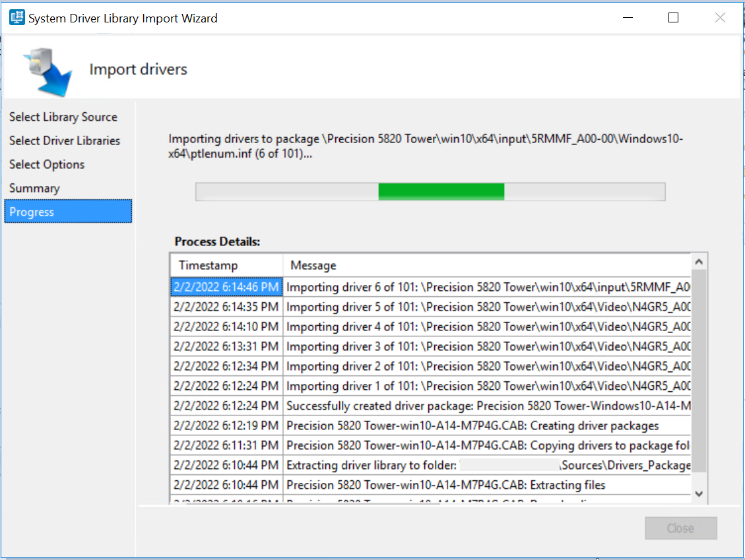This screenshot has height=560, width=745.
Task: Click the Close button
Action: pos(680,528)
